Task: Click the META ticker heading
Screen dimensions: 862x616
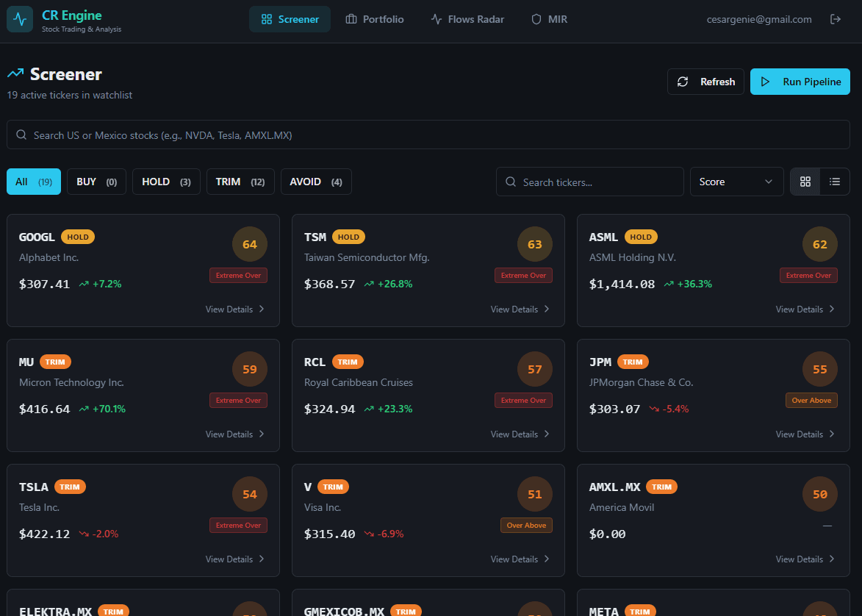Action: (x=603, y=612)
